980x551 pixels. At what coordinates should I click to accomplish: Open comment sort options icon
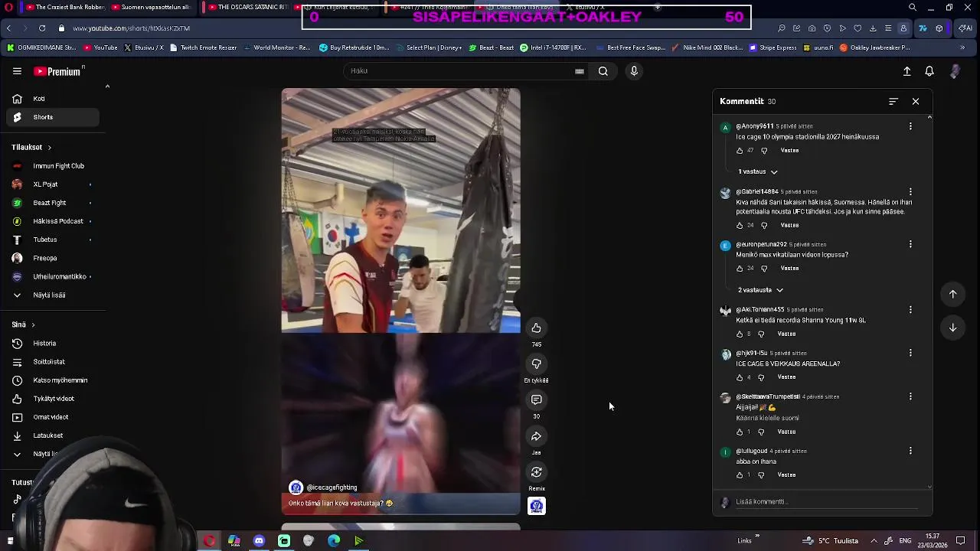[x=893, y=101]
